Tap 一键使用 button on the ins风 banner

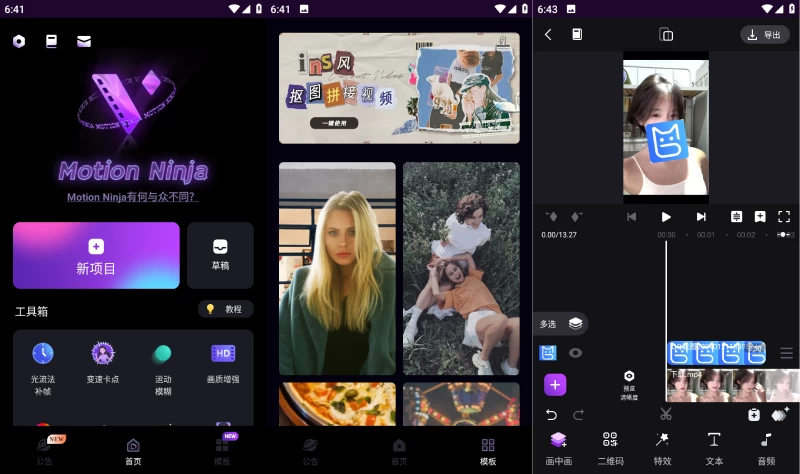point(334,123)
